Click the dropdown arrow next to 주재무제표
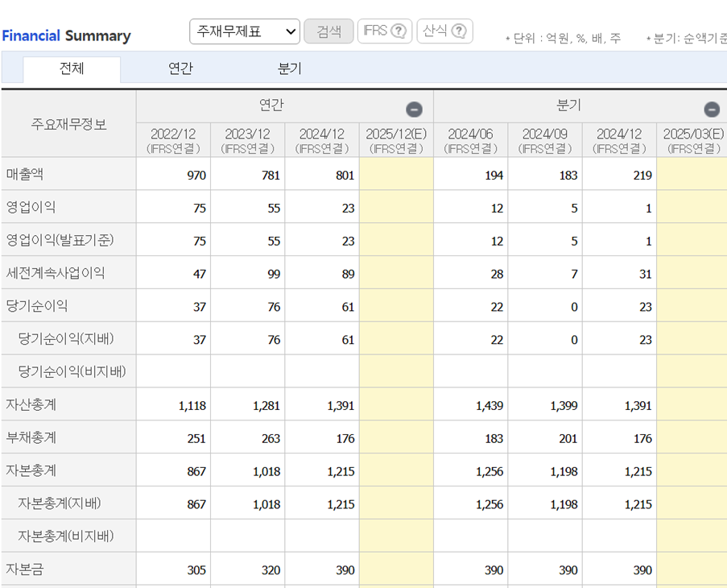 (290, 31)
